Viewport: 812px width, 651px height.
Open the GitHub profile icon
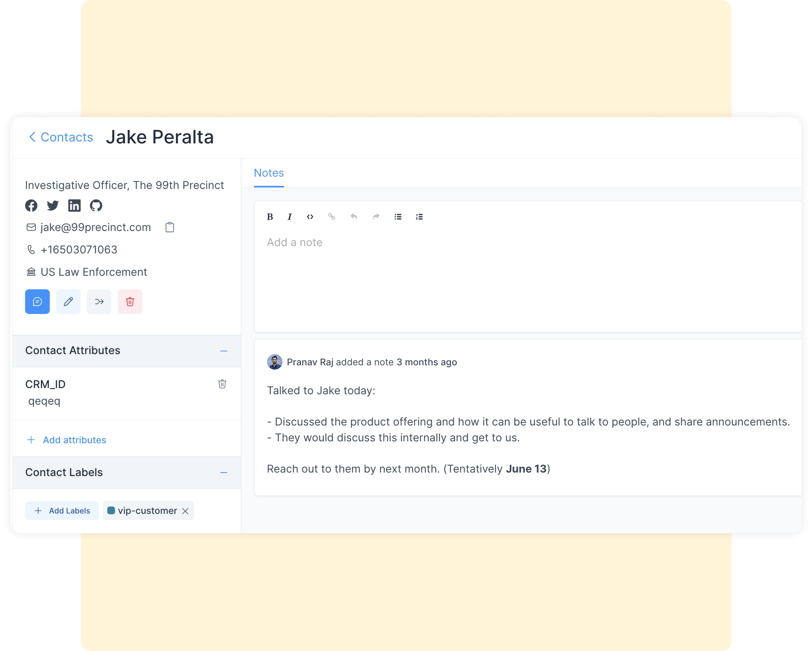pos(96,206)
